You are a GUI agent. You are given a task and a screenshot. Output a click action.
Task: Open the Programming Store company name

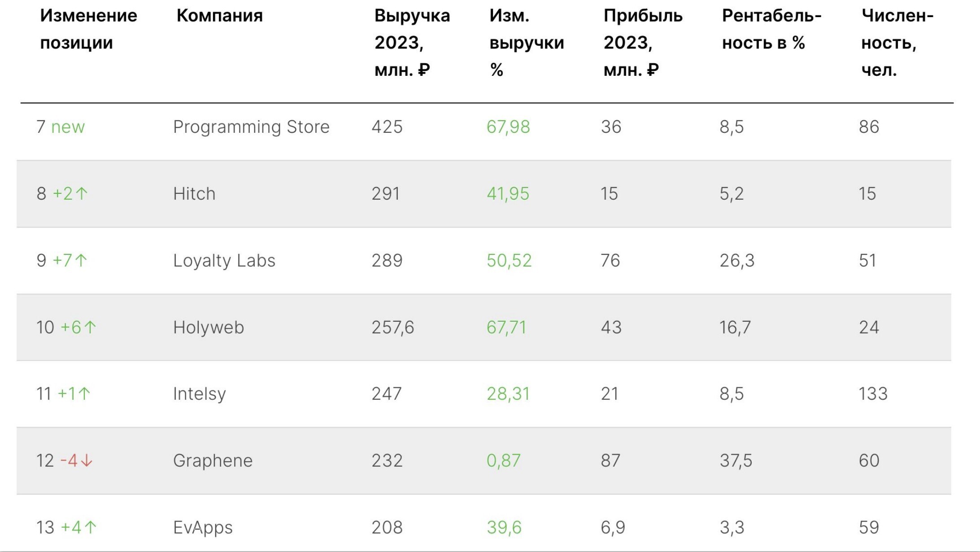pyautogui.click(x=251, y=127)
